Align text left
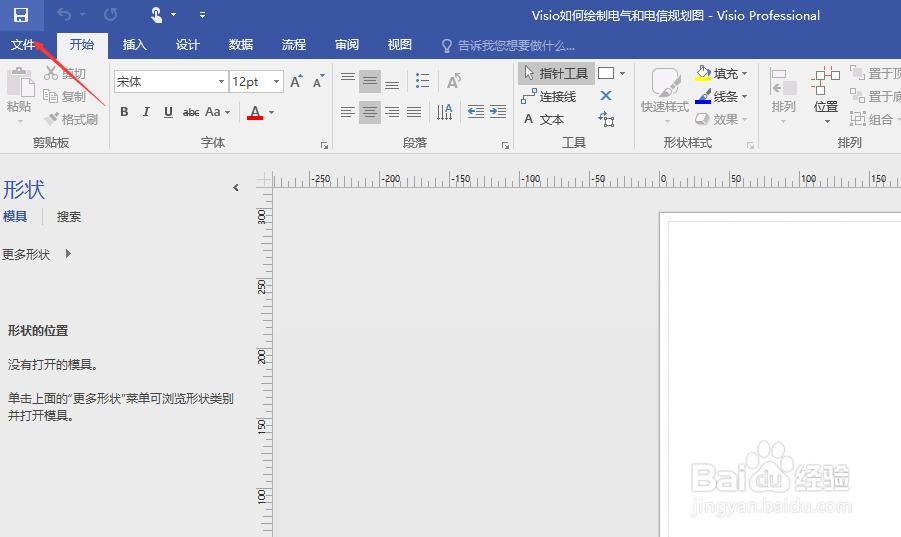 pyautogui.click(x=348, y=112)
